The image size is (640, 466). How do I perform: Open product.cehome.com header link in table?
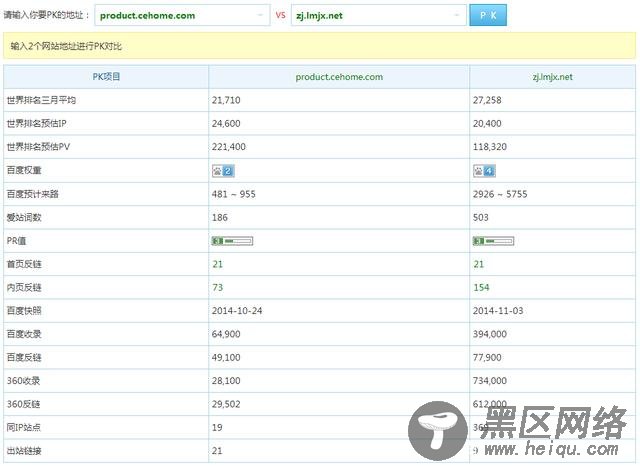coord(339,77)
